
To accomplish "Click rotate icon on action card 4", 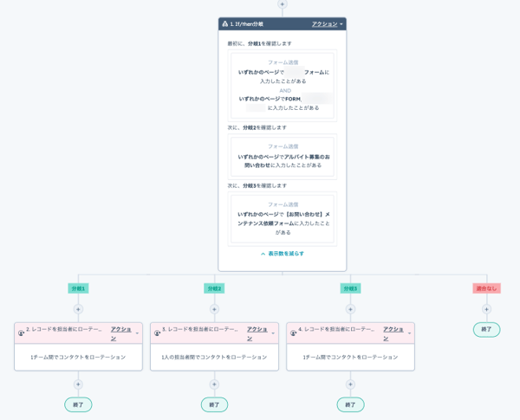I will tap(294, 333).
